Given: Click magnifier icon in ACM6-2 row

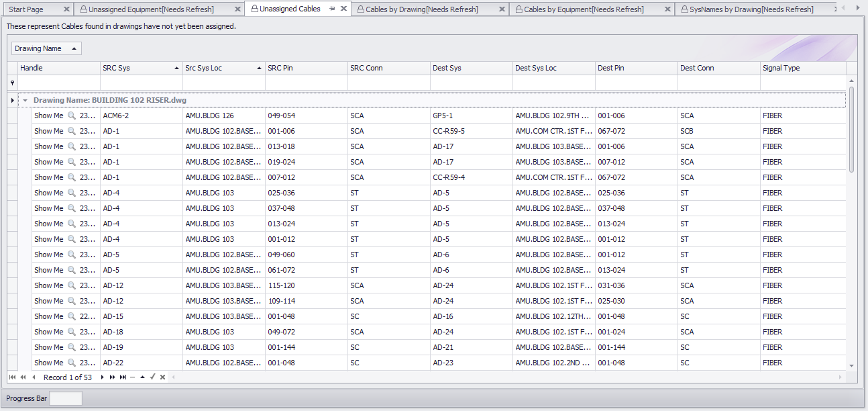Looking at the screenshot, I should (x=72, y=116).
